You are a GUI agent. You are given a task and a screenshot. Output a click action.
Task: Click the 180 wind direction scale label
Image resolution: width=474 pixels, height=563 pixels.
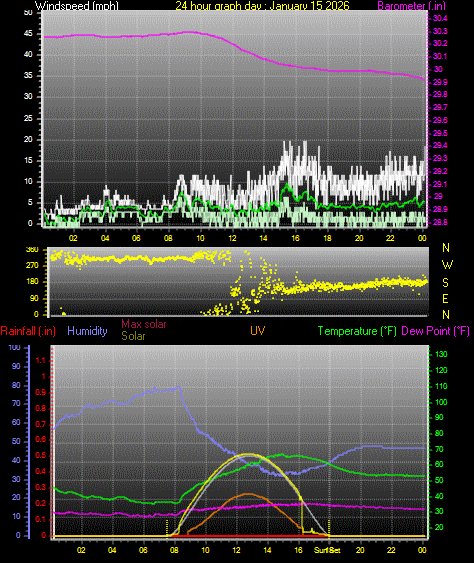click(32, 282)
